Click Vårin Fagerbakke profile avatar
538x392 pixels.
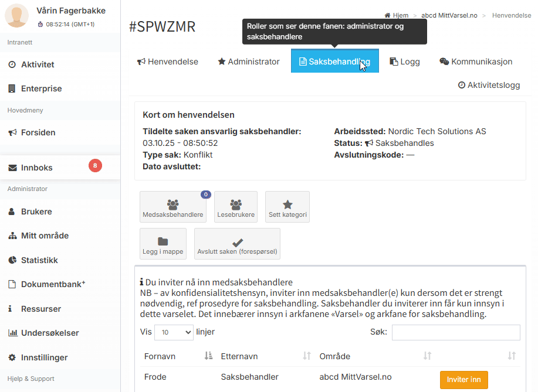tap(16, 16)
